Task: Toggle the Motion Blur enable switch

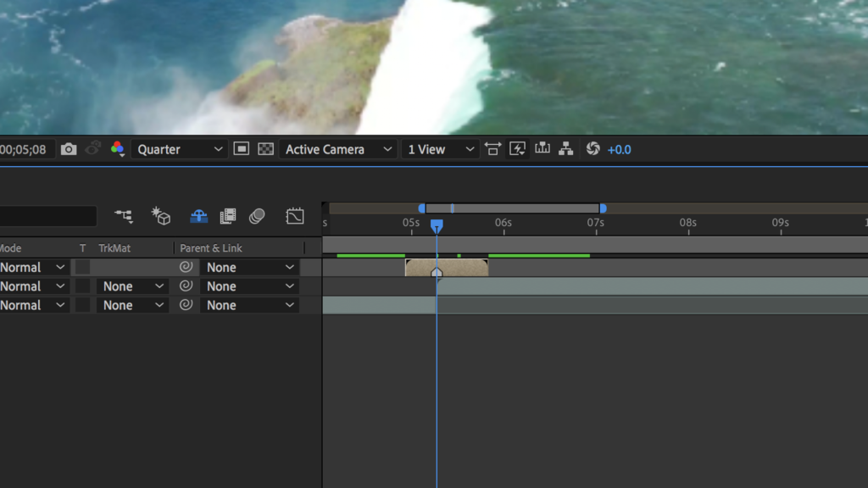Action: [x=257, y=216]
